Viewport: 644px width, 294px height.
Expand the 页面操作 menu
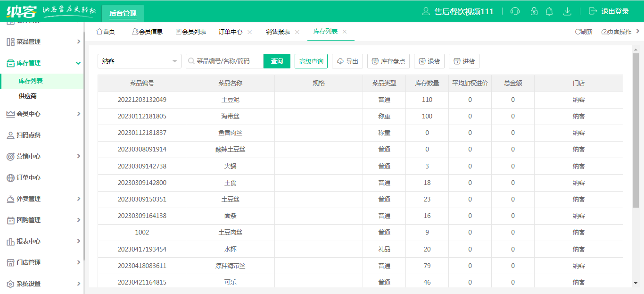pyautogui.click(x=619, y=32)
